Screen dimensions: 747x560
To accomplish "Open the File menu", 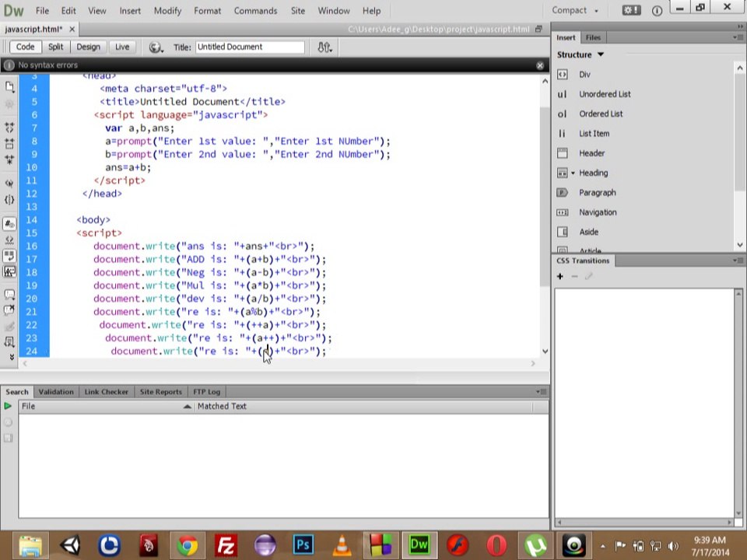I will 42,10.
